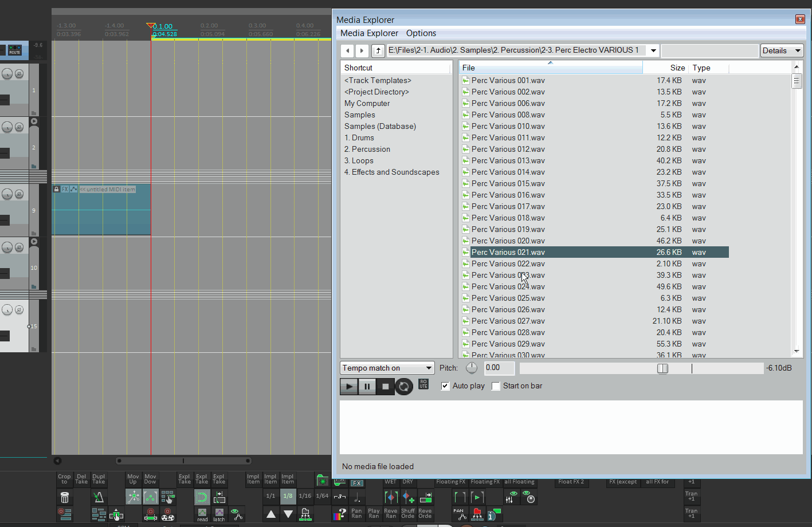Toggle repeat in Media Explorer preview

[x=404, y=387]
